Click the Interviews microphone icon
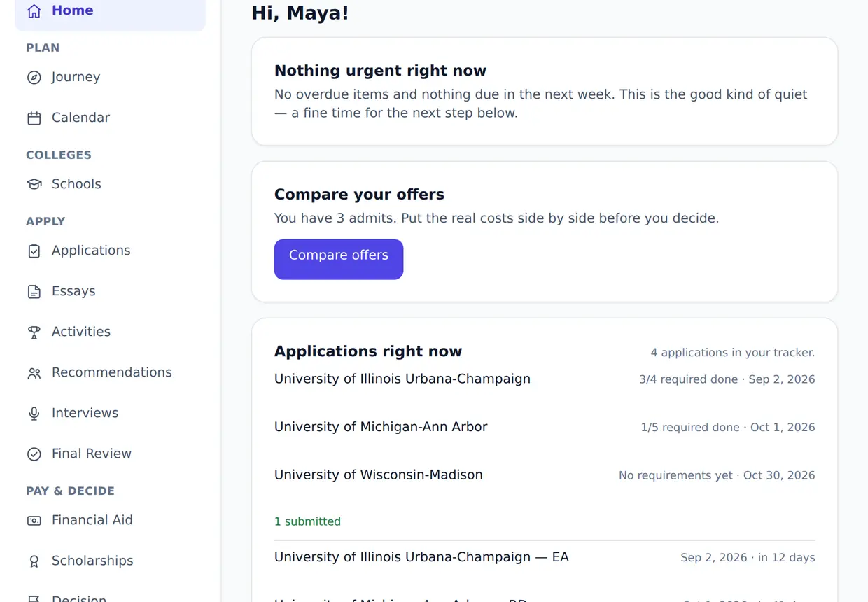Screen dimensions: 868x602 pos(34,414)
